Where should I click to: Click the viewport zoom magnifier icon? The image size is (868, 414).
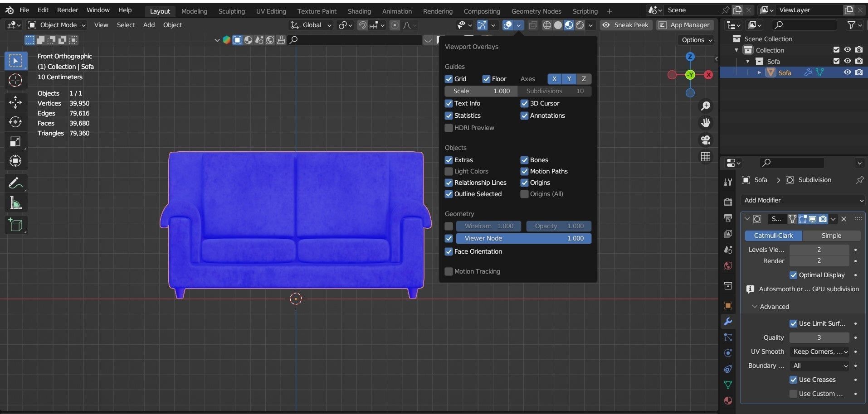[x=706, y=106]
